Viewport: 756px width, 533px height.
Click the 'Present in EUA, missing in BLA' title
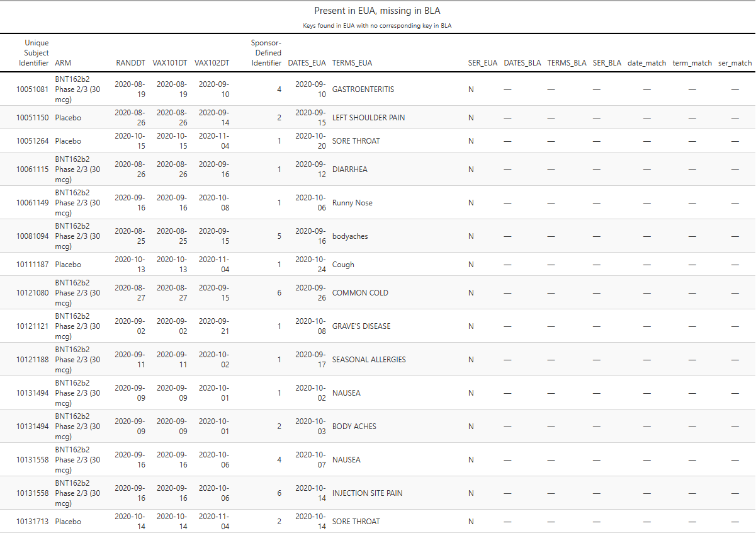(x=377, y=11)
